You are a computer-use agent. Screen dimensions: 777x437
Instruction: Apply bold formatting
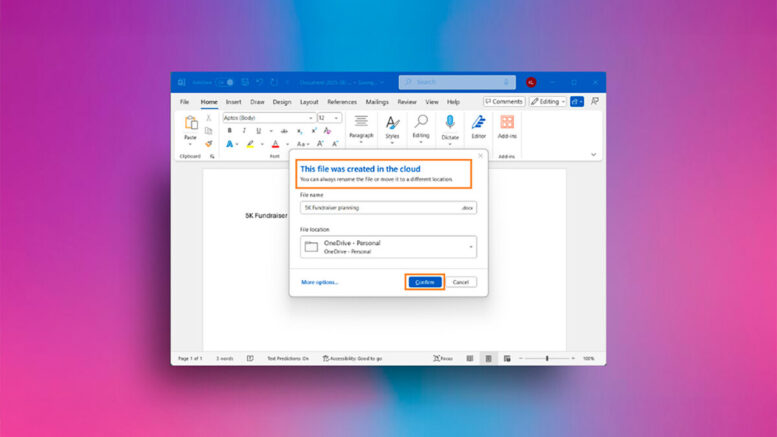point(230,131)
